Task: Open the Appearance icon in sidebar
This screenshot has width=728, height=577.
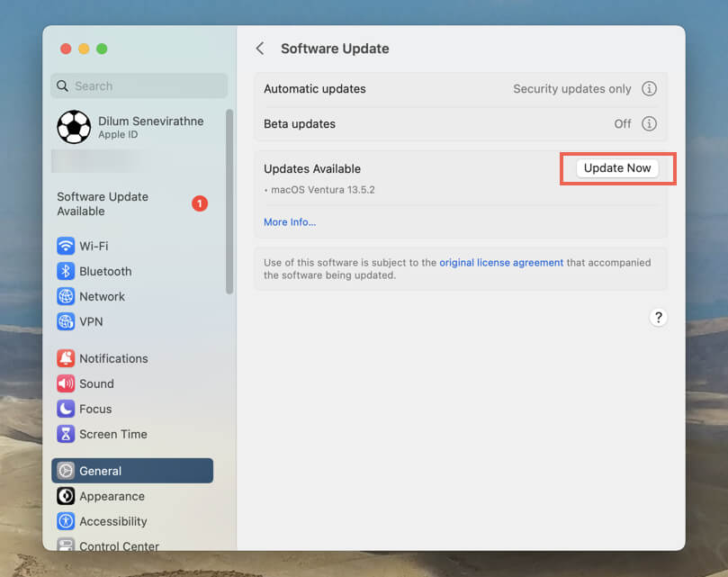Action: click(66, 496)
